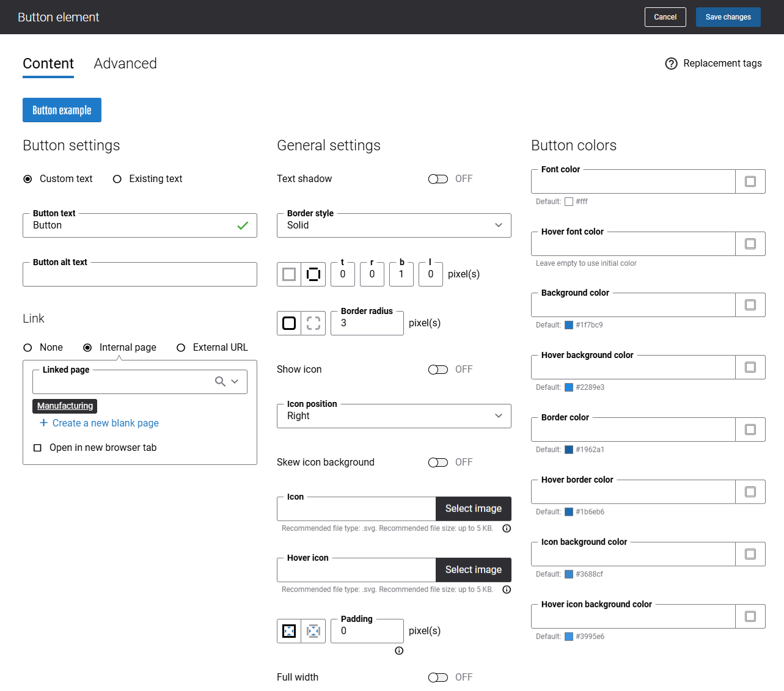Viewport: 784px width, 691px height.
Task: Click Hover font color text input
Action: 633,244
